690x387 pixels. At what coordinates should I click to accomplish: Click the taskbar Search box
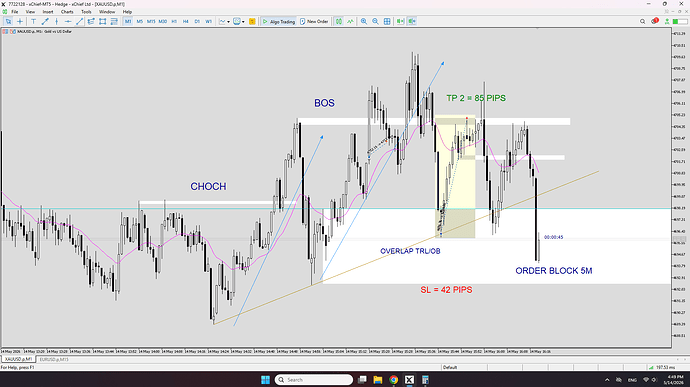314,380
